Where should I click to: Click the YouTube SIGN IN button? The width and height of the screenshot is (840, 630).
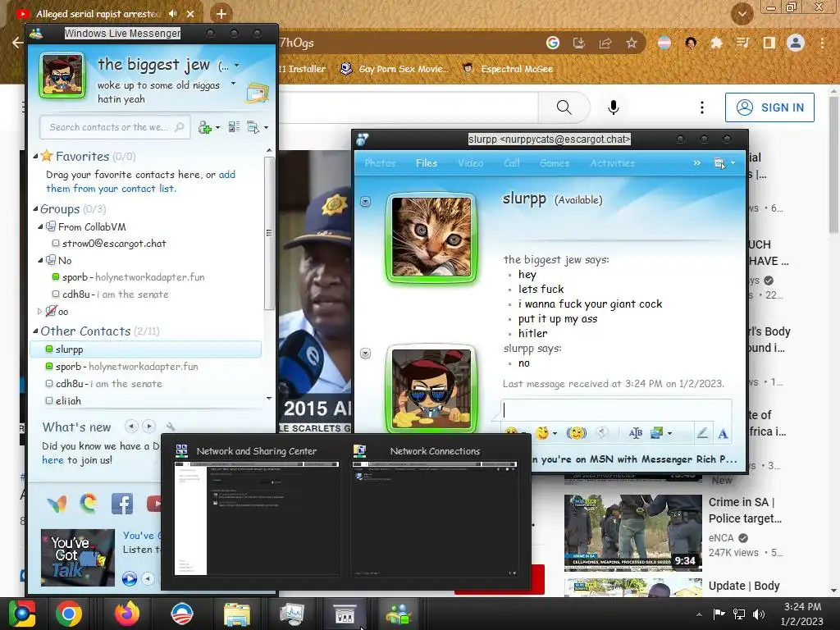click(769, 107)
